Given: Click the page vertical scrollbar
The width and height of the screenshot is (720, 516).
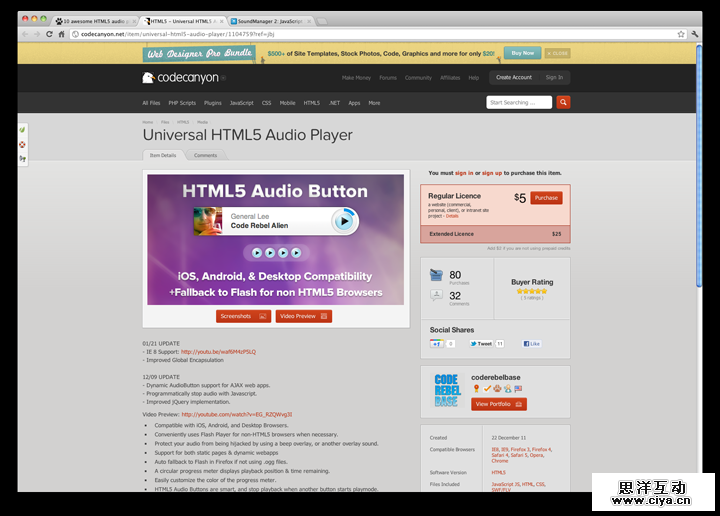Looking at the screenshot, I should pyautogui.click(x=699, y=165).
